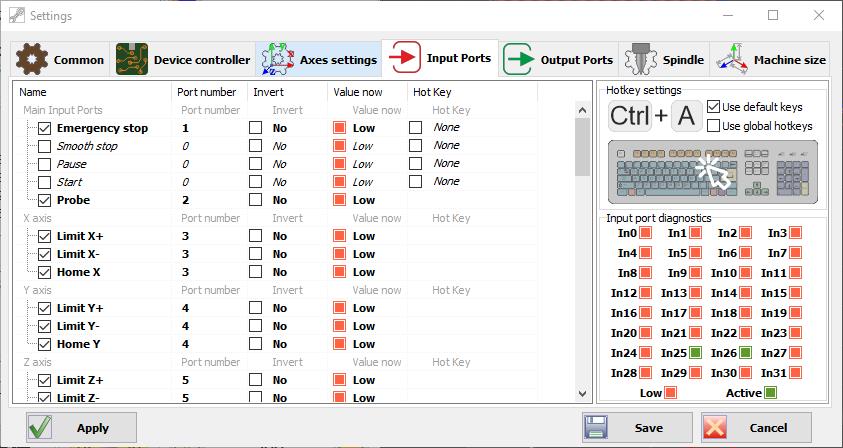Enable the Pause input checkbox
The image size is (843, 448).
(x=45, y=164)
